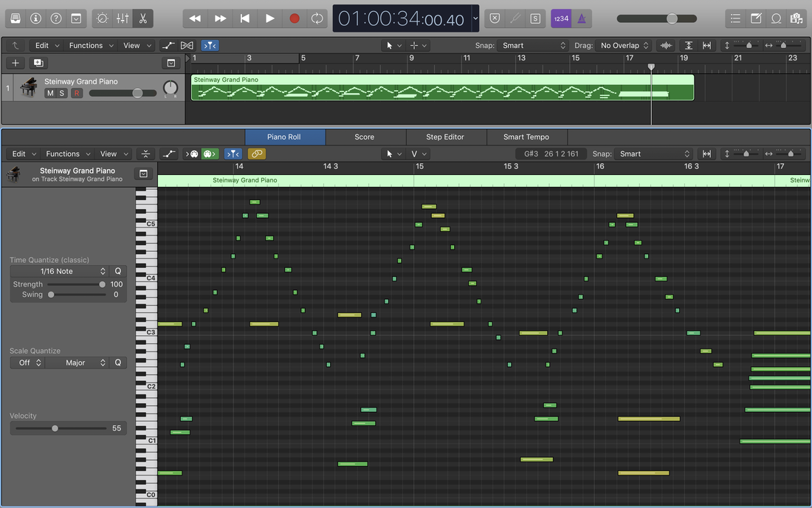The height and width of the screenshot is (508, 812).
Task: Open the Library panel
Action: 16,18
